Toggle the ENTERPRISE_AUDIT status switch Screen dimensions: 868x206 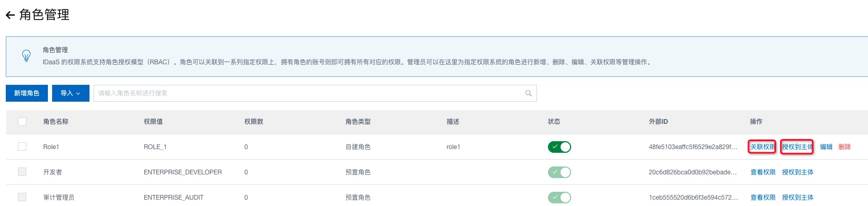click(x=560, y=198)
